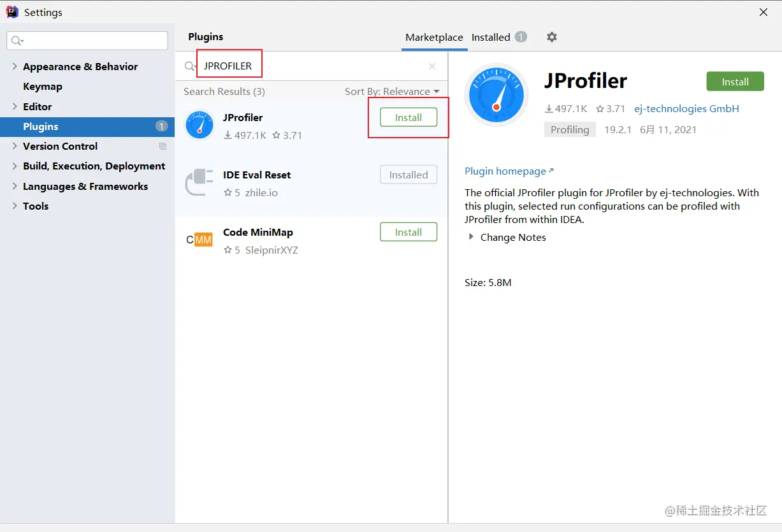
Task: Click the Profiling category tag
Action: pyautogui.click(x=570, y=129)
